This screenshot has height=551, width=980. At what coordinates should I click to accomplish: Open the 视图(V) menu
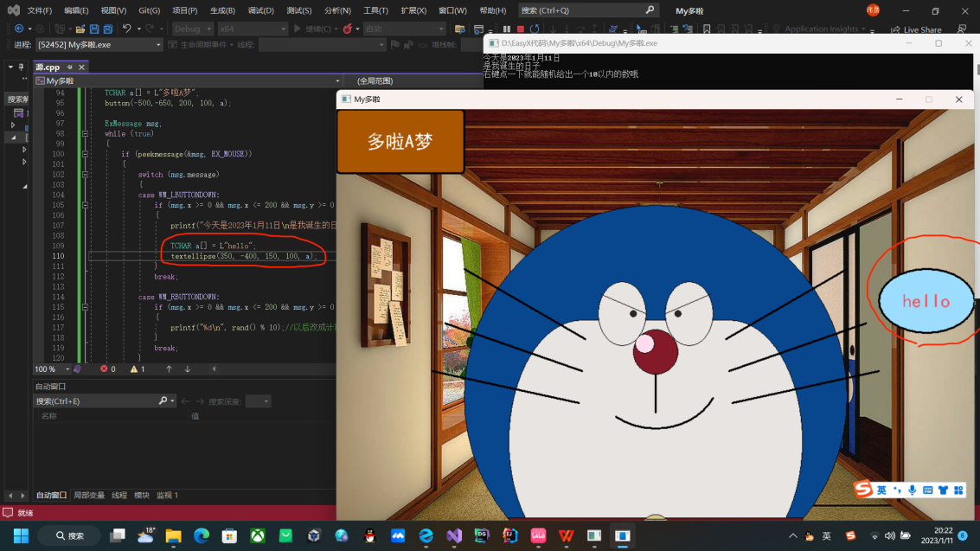[x=113, y=10]
